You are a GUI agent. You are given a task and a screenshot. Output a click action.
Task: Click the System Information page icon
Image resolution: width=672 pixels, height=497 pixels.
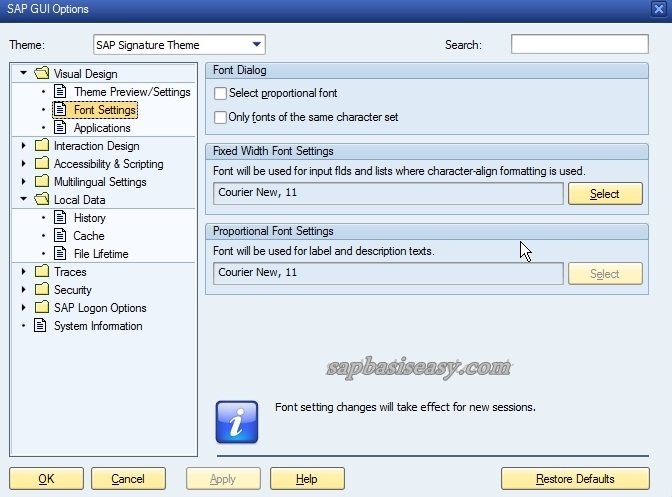41,326
